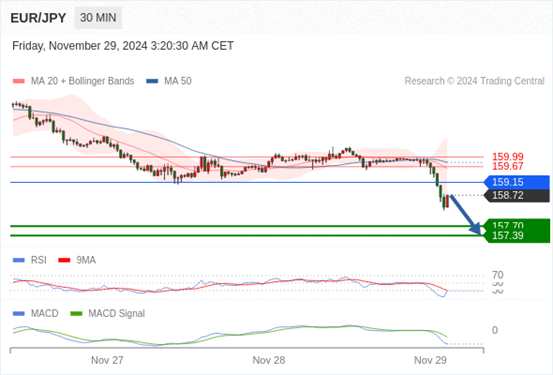Click the MACD legend label
Image resolution: width=553 pixels, height=375 pixels.
point(44,314)
